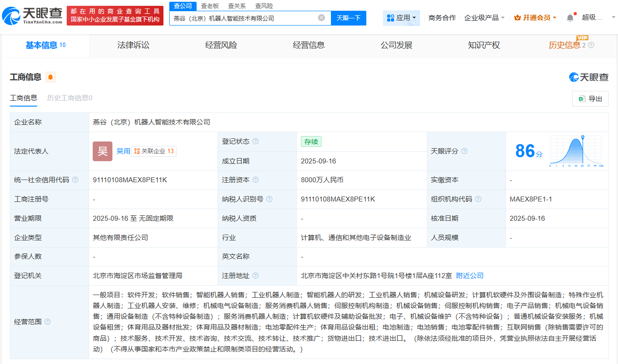Select the 历史工商信息0 tab

[69, 98]
